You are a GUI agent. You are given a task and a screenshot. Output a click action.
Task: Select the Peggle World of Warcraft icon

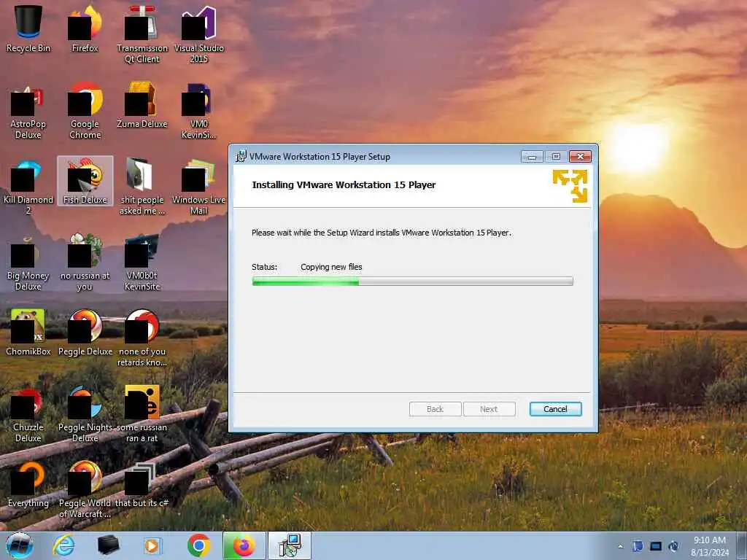[x=85, y=489]
